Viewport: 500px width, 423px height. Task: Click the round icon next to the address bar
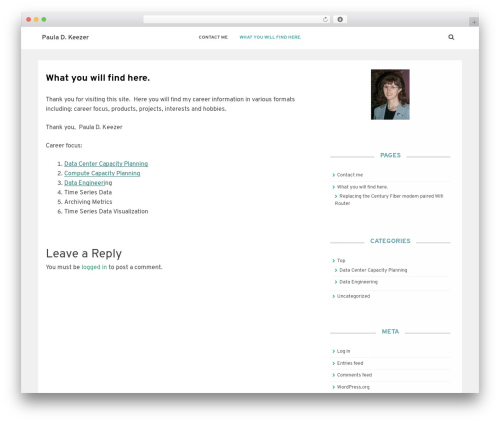tap(340, 19)
